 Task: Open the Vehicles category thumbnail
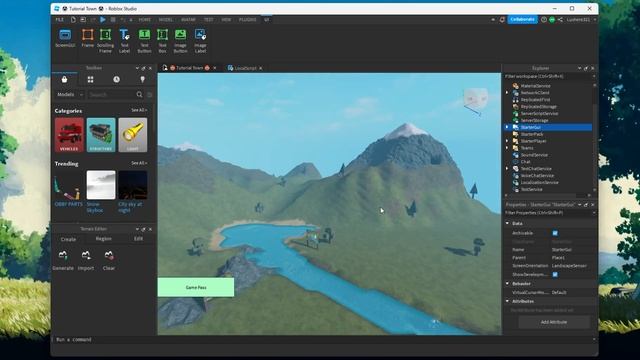[x=69, y=135]
